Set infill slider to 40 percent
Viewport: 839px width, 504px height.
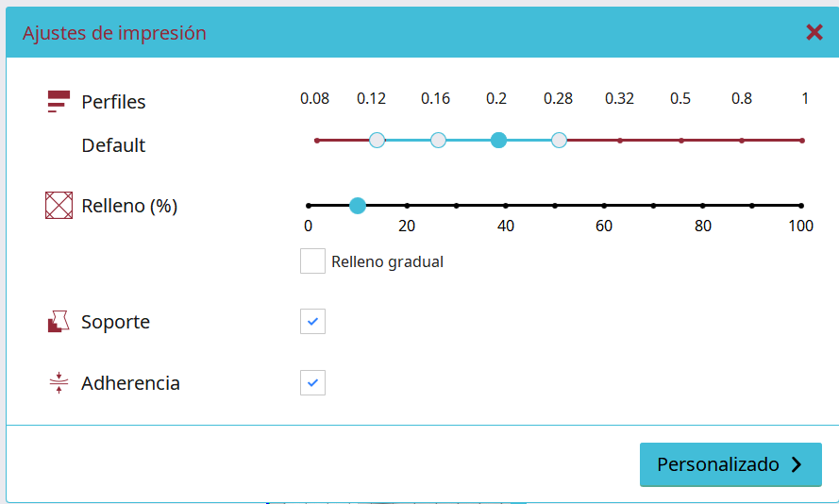506,205
